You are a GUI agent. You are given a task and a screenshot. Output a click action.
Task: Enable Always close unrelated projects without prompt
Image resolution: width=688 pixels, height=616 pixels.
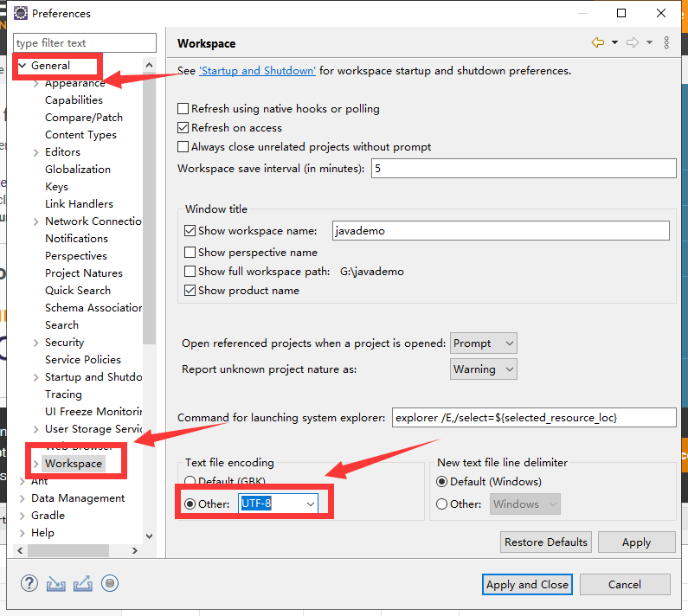click(183, 146)
